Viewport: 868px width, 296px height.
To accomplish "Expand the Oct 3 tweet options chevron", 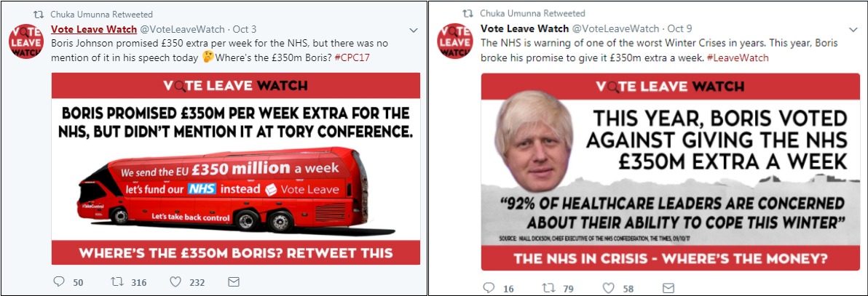I will click(414, 30).
